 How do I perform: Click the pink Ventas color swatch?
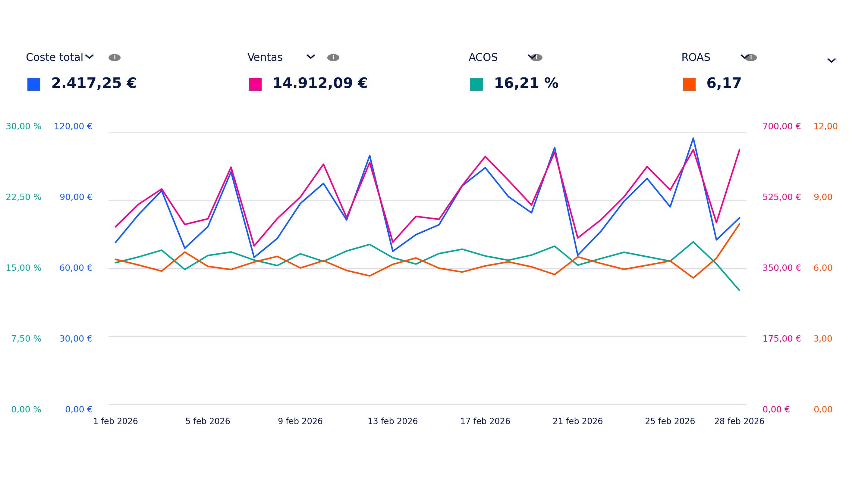pos(255,84)
